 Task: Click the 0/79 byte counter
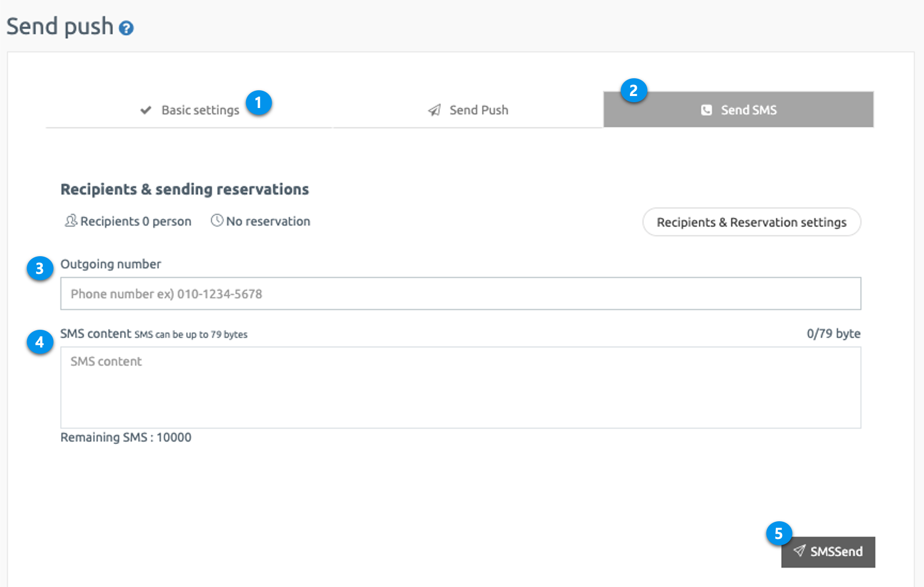coord(833,334)
